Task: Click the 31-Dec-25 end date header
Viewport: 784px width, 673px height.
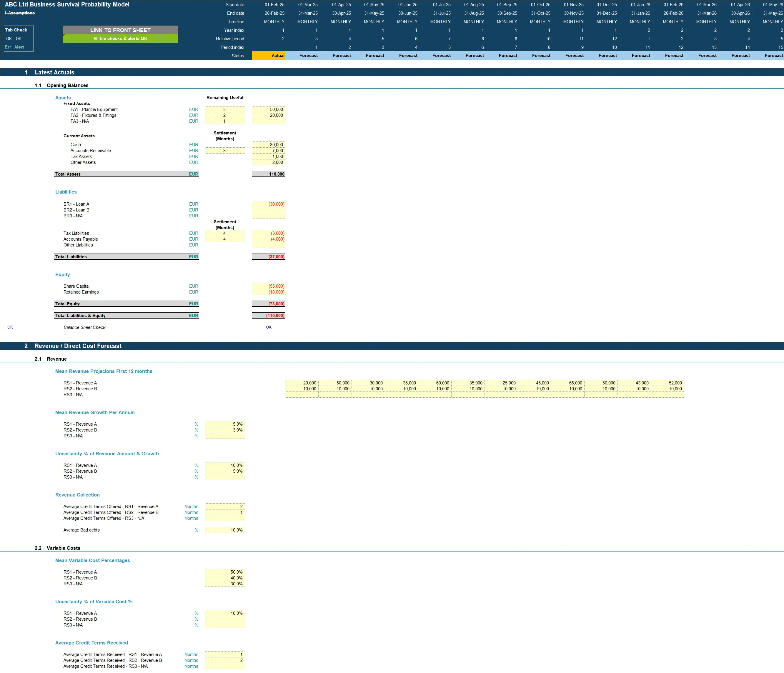Action: [x=607, y=13]
